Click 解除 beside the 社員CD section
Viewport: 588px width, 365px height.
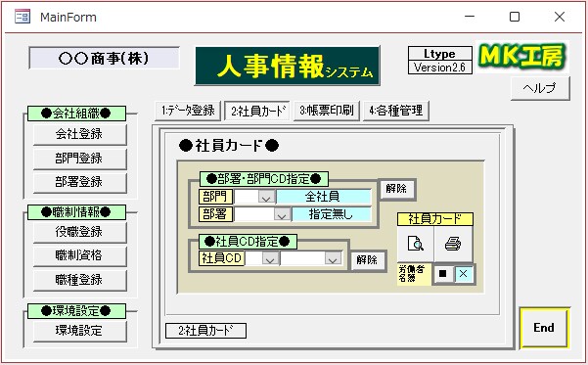coord(367,260)
